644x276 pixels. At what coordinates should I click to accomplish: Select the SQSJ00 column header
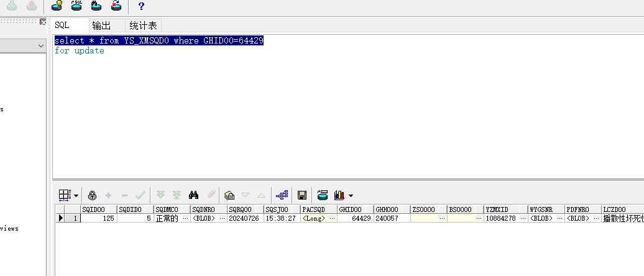(x=282, y=209)
